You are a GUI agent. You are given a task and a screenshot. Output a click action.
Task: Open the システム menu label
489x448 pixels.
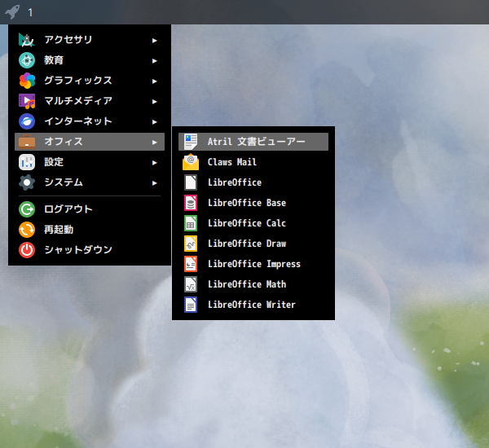[64, 182]
